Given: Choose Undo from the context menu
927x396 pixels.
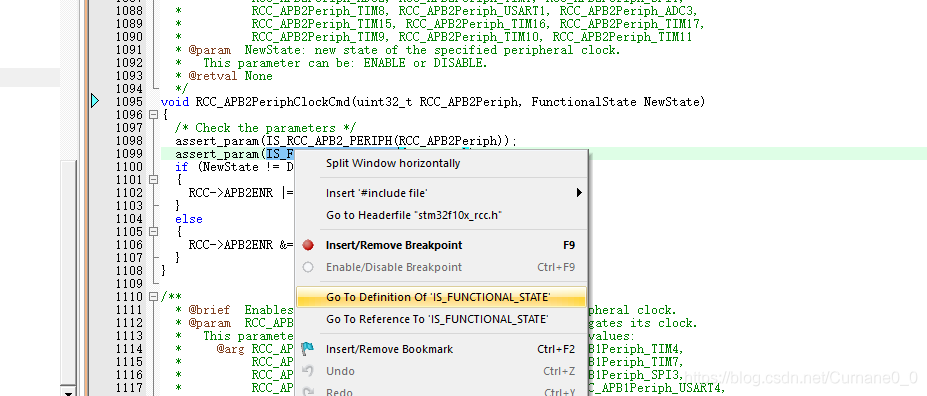Looking at the screenshot, I should tap(441, 371).
